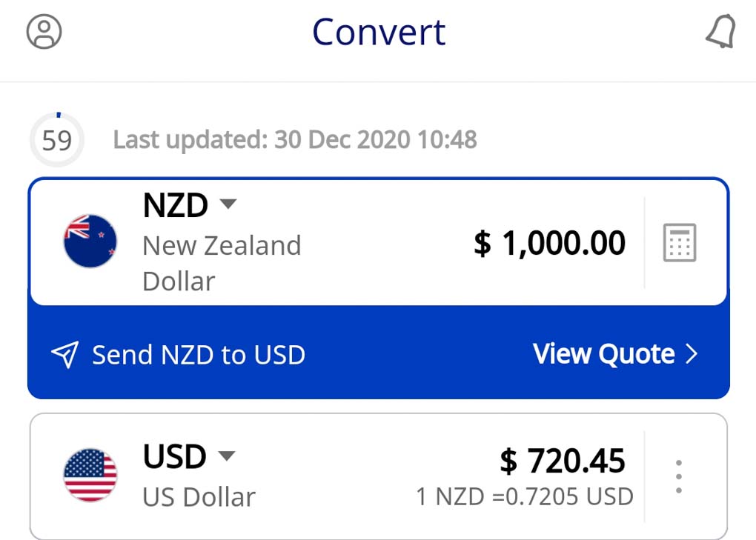Open the USD currency dropdown
Screen dimensions: 756x540
[226, 456]
